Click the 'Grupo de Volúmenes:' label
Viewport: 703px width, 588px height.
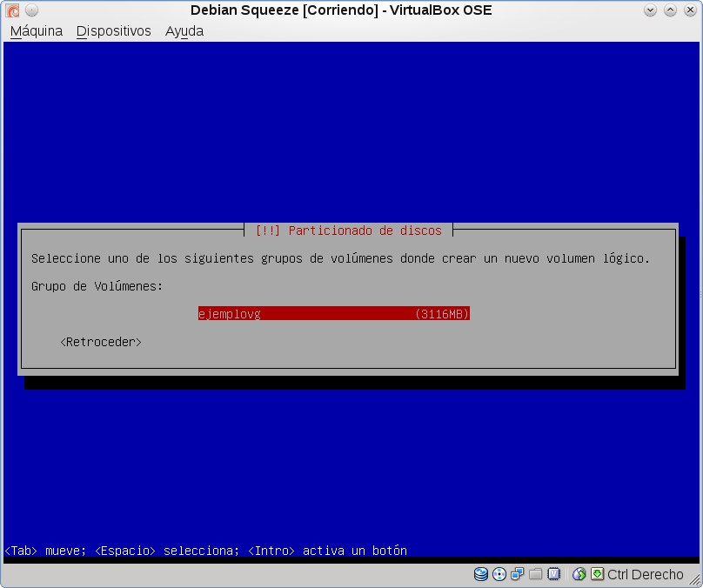[97, 286]
